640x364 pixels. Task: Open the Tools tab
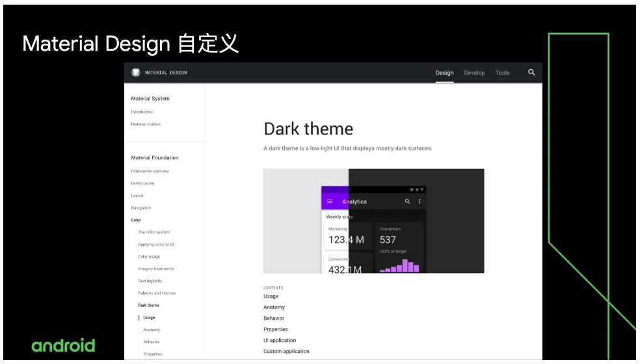[x=503, y=73]
